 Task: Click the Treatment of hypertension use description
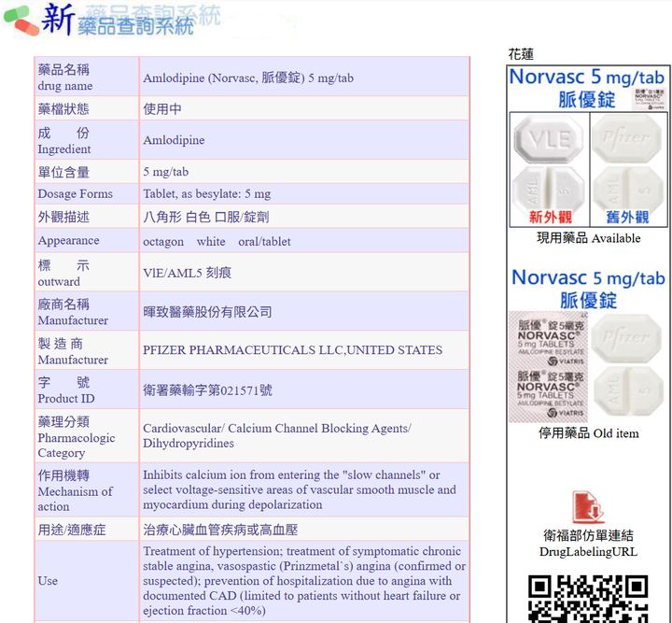pyautogui.click(x=304, y=581)
